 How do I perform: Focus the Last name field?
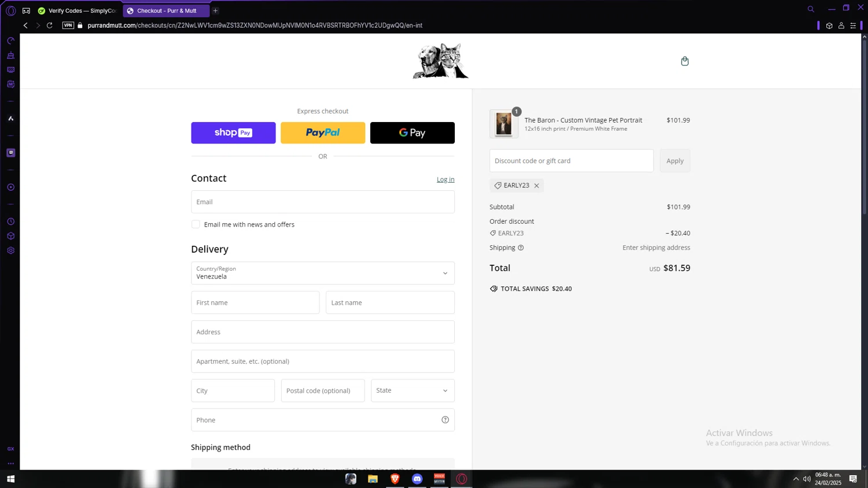click(390, 302)
